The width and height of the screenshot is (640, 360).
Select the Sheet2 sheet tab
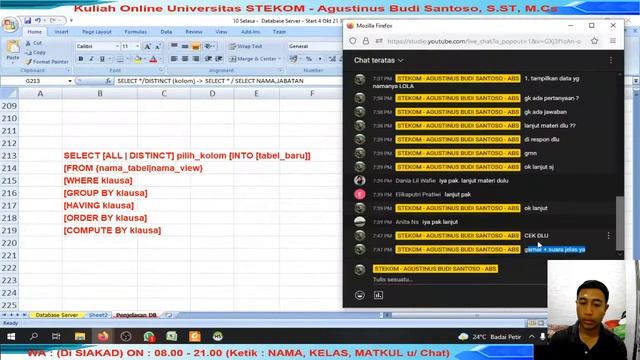click(98, 315)
